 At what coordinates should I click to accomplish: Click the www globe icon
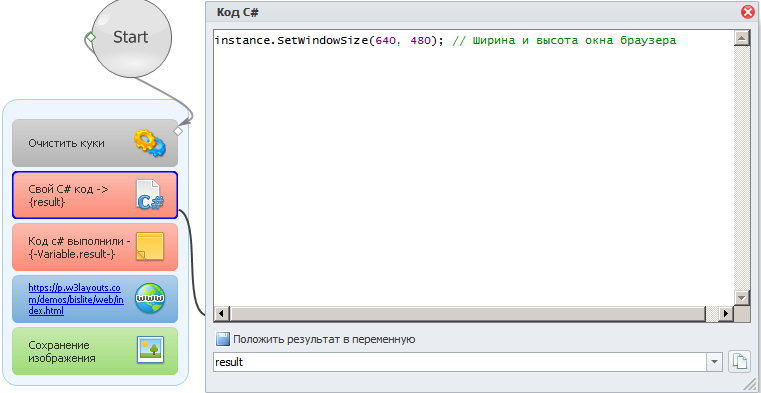(150, 299)
